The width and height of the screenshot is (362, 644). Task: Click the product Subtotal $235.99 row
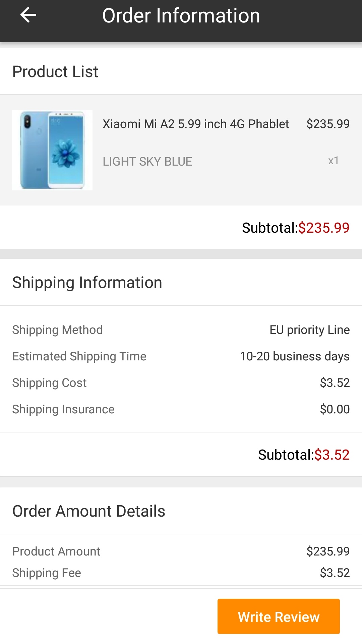[x=296, y=228]
